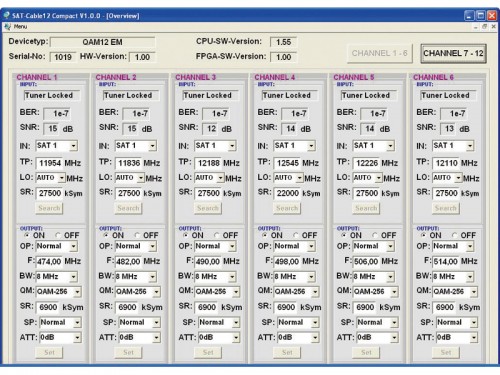500x375 pixels.
Task: Select ON output radio for Channel 3
Action: [186, 235]
